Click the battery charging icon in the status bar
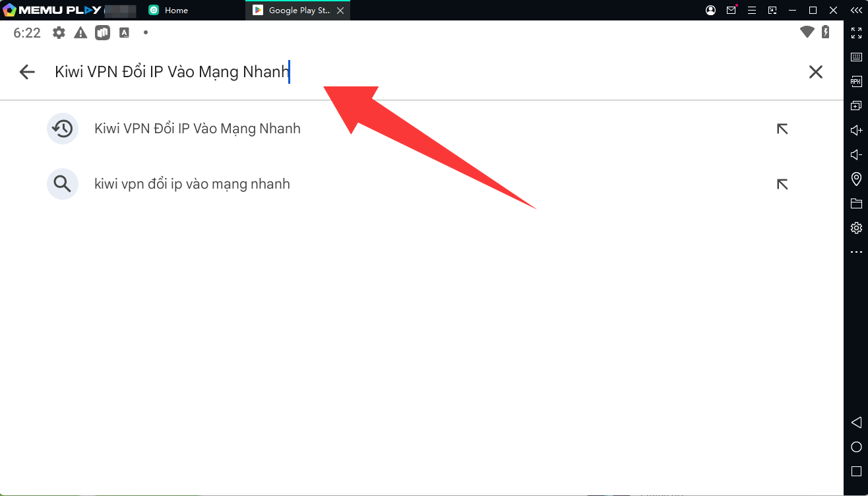This screenshot has width=868, height=496. click(825, 32)
